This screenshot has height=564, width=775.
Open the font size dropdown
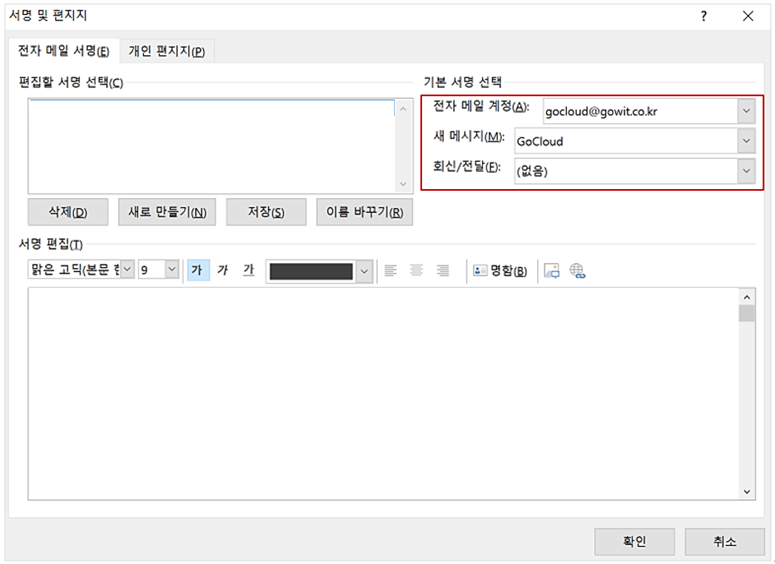click(171, 271)
